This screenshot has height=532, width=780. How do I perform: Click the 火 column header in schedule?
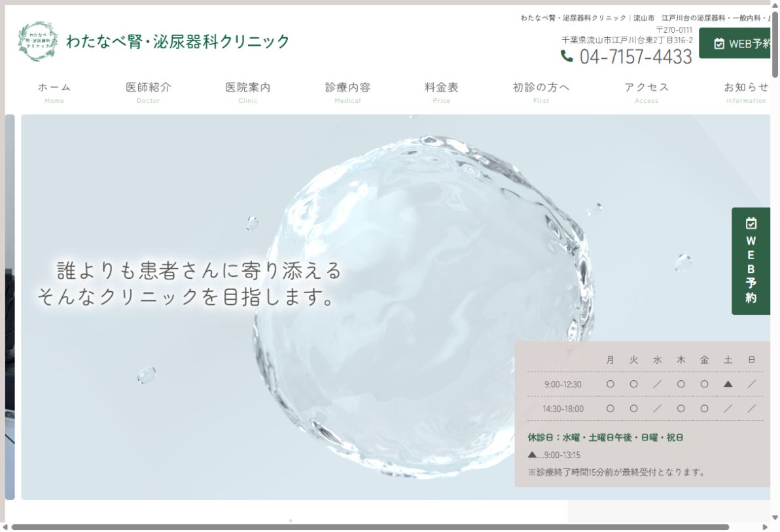(633, 360)
